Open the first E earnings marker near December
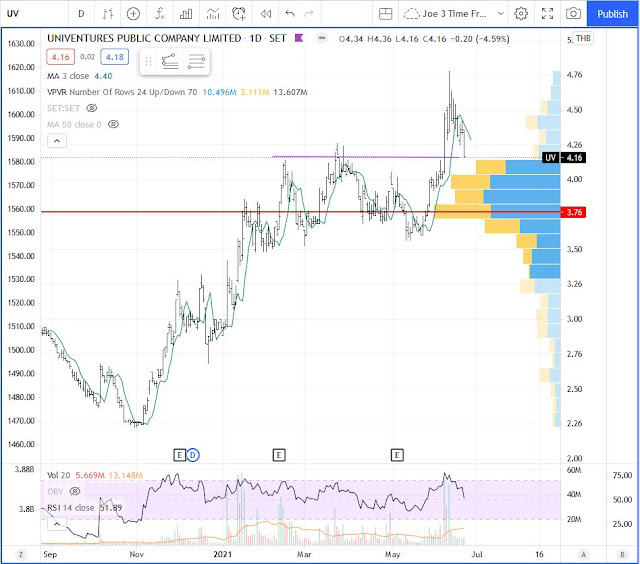The image size is (640, 564). [180, 455]
